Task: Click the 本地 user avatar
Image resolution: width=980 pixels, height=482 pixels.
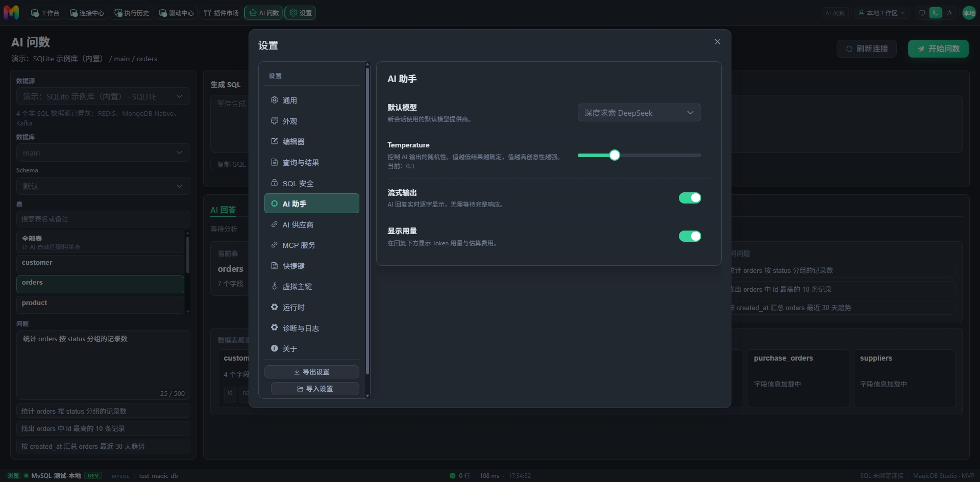Action: [x=969, y=13]
